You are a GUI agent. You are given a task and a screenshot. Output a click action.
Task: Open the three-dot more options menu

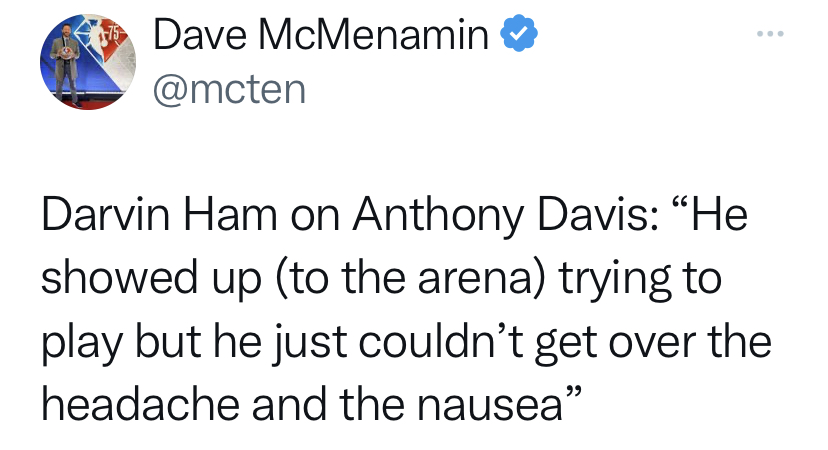tap(771, 38)
